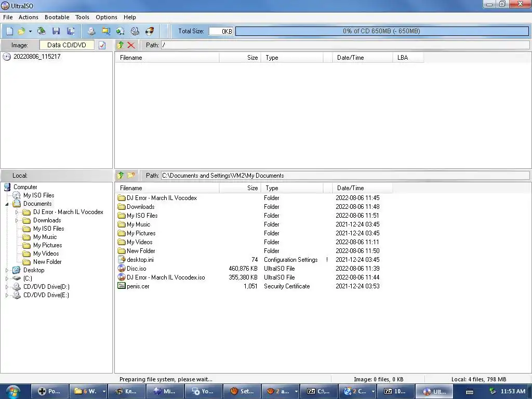The height and width of the screenshot is (399, 532).
Task: Sort image list by LBA column
Action: [x=408, y=58]
